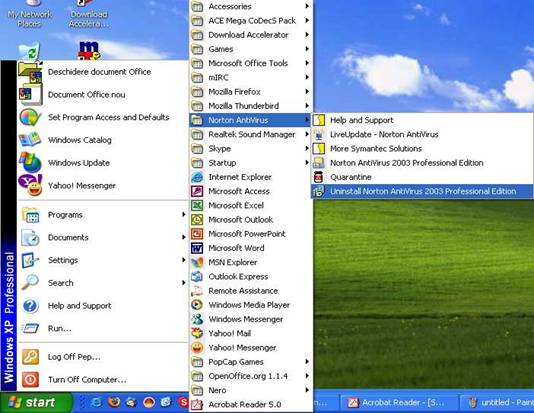Open the Download Accelerator desktop shortcut

pos(89,14)
